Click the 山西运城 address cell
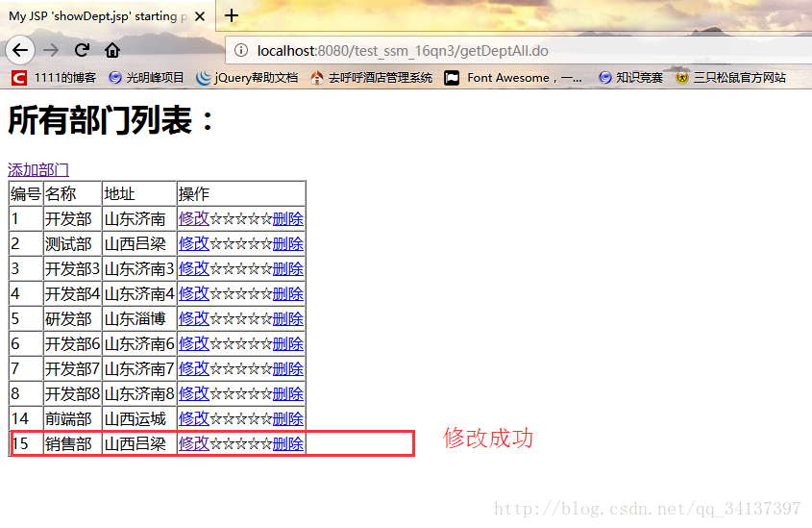The image size is (812, 528). click(139, 418)
